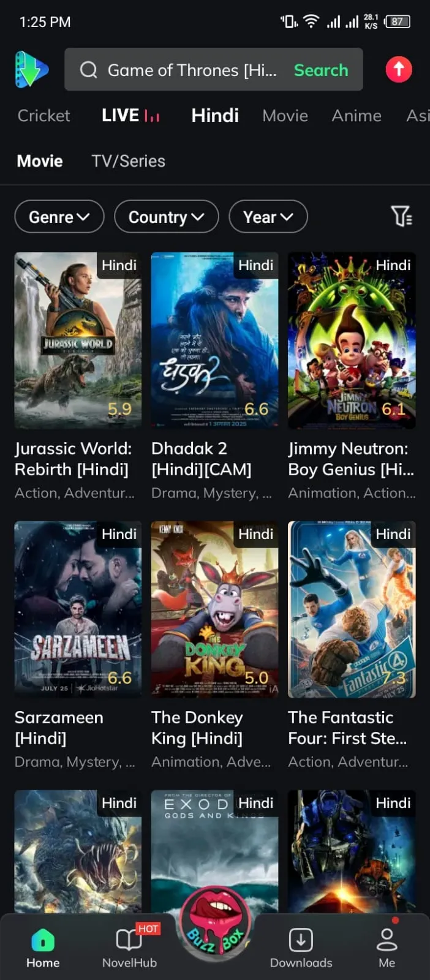
Task: Expand the Year filter dropdown
Action: click(x=268, y=217)
